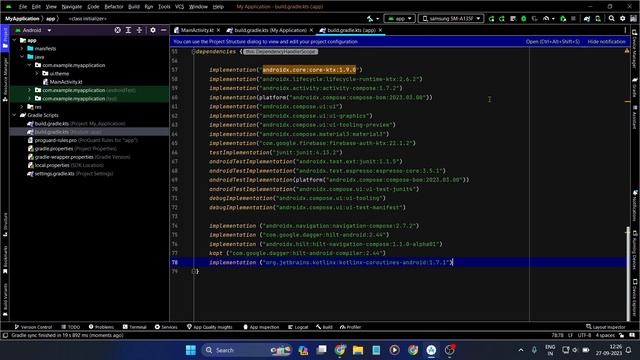Viewport: 640px width, 360px height.
Task: Click the Stop button in the toolbar
Action: (573, 19)
